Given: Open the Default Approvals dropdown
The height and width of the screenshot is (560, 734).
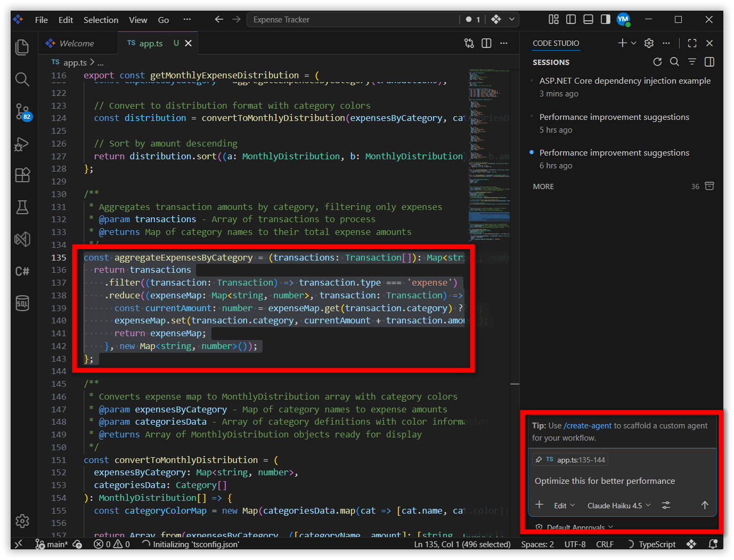Looking at the screenshot, I should pos(574,527).
